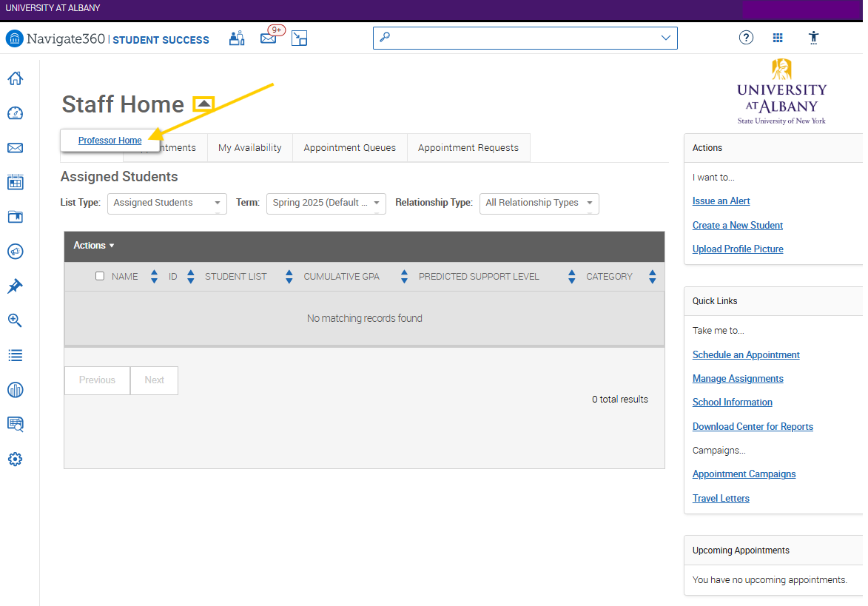868x606 pixels.
Task: Switch to the My Availability tab
Action: pos(250,148)
